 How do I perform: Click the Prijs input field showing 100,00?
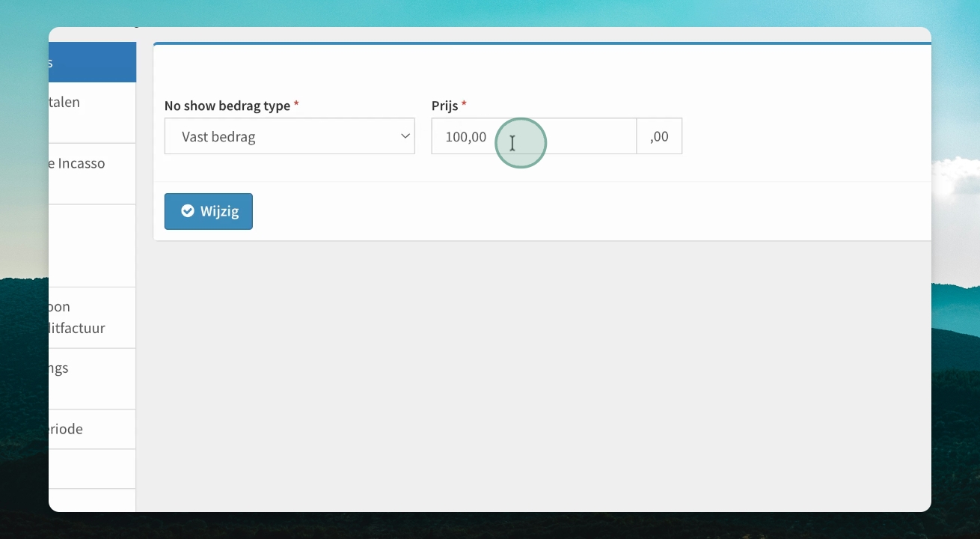coord(534,136)
